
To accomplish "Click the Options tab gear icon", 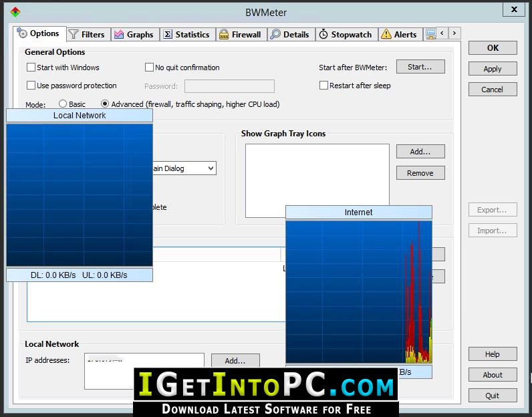I will click(x=22, y=33).
